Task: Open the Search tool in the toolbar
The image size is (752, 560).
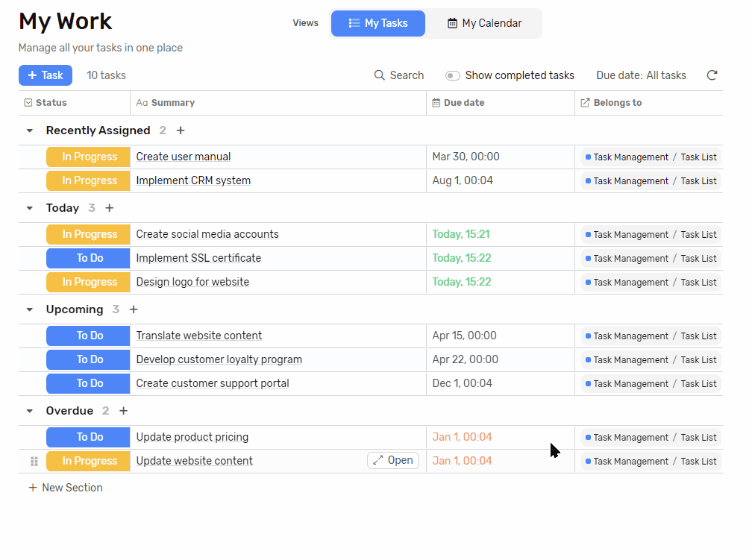Action: click(399, 75)
